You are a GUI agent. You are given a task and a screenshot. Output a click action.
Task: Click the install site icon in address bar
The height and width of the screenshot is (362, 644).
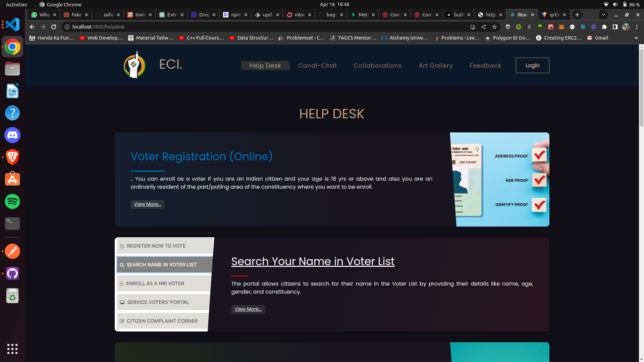[x=473, y=27]
